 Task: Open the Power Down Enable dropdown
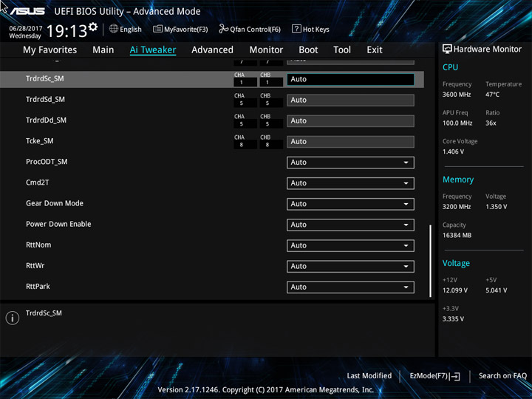(350, 225)
